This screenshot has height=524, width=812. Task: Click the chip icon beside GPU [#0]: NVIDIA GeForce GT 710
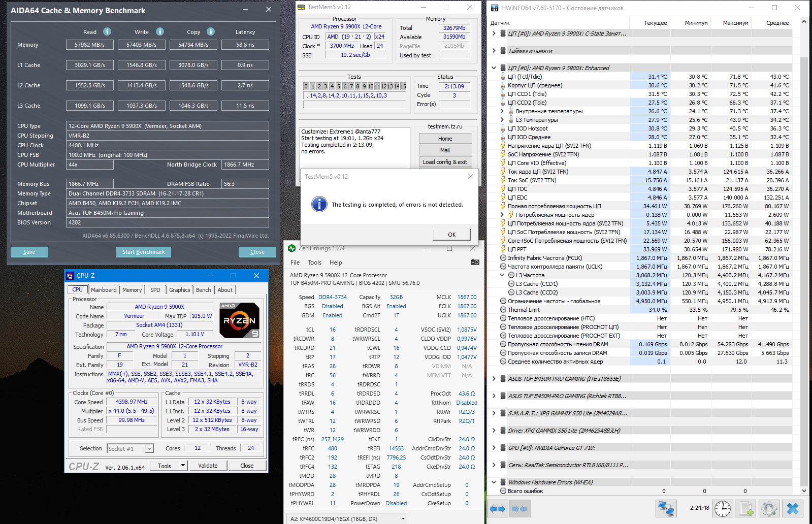point(503,448)
